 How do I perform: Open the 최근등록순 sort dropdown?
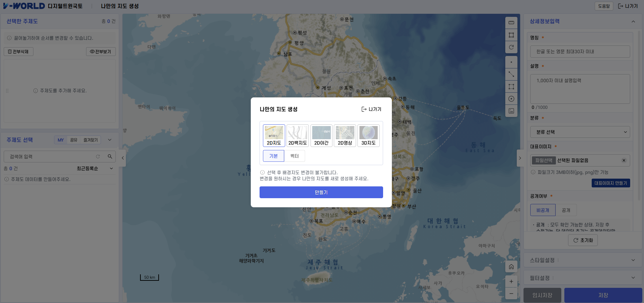tap(95, 169)
